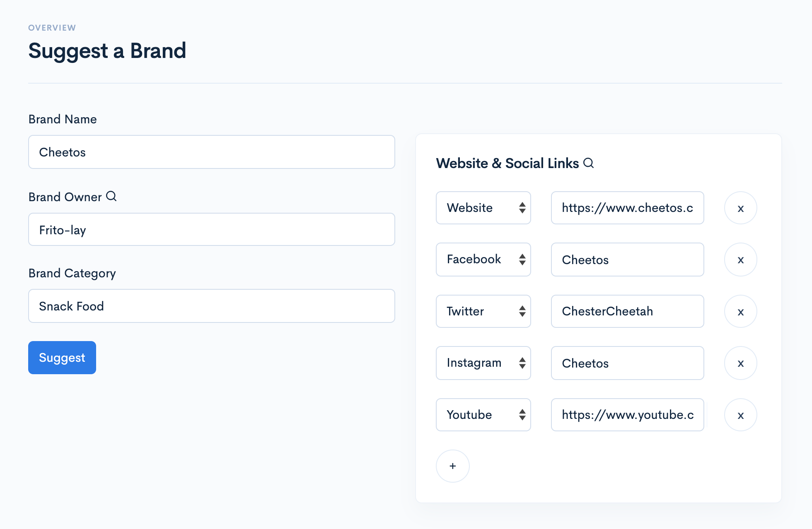The height and width of the screenshot is (529, 812).
Task: Open the Website link type dropdown
Action: click(x=483, y=208)
